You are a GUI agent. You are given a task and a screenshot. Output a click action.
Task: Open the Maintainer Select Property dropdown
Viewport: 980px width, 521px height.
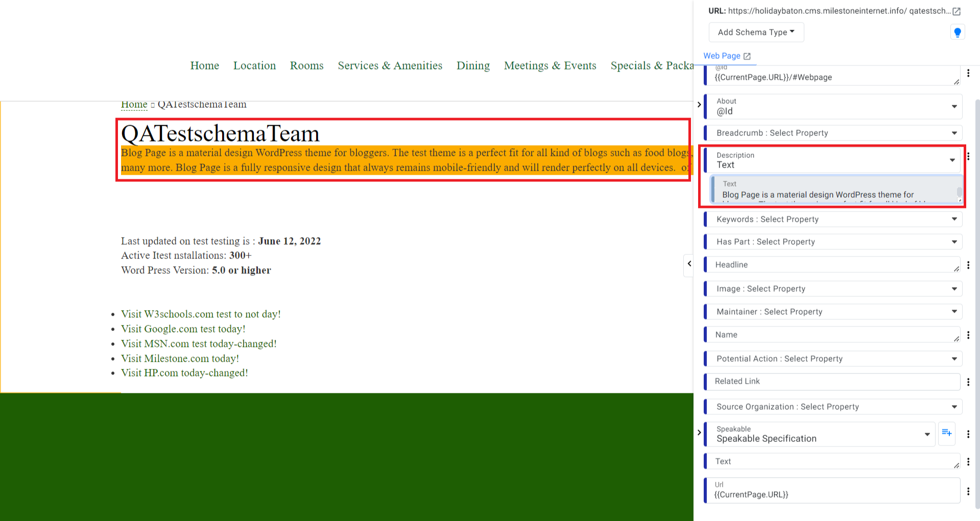[833, 312]
